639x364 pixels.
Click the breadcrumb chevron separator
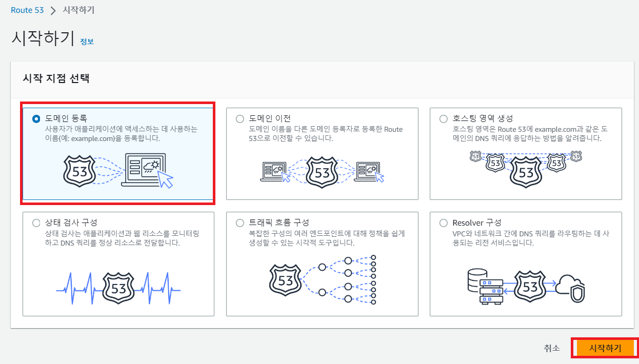[x=53, y=10]
